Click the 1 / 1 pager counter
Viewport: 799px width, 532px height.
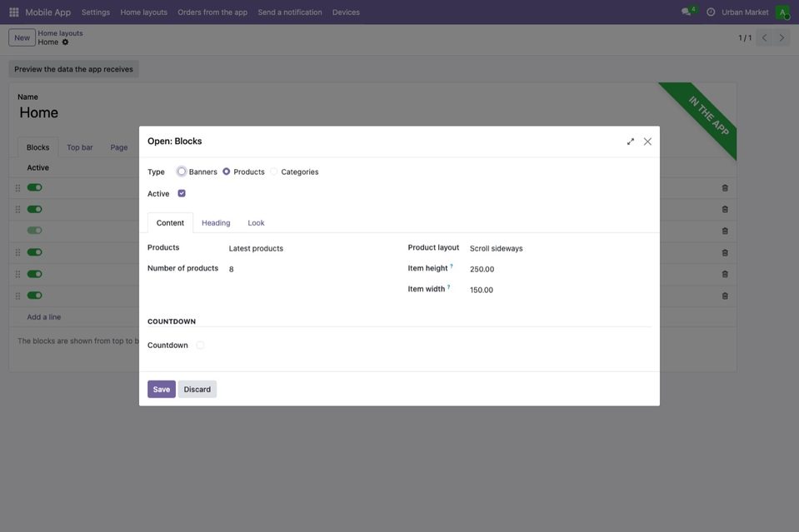click(745, 37)
